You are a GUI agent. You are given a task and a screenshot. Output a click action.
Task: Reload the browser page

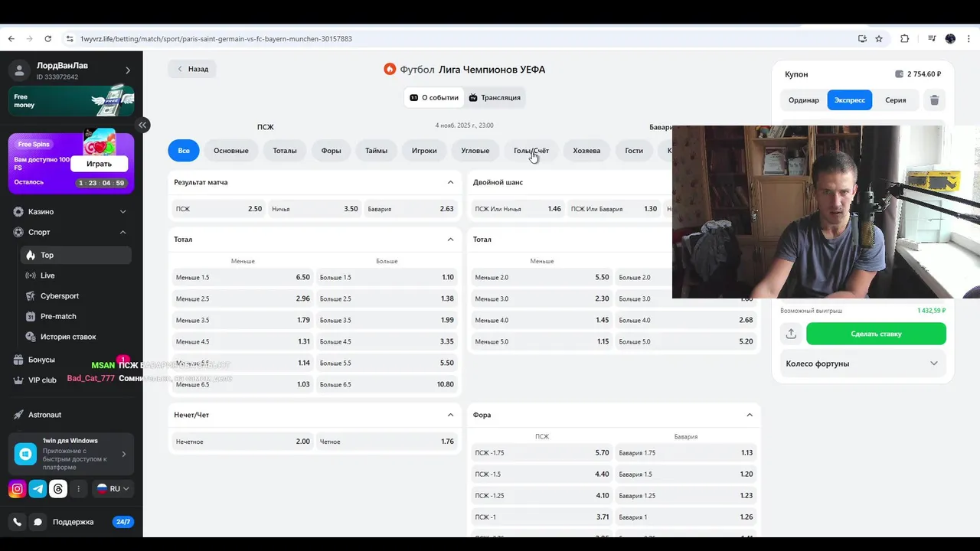click(x=47, y=38)
